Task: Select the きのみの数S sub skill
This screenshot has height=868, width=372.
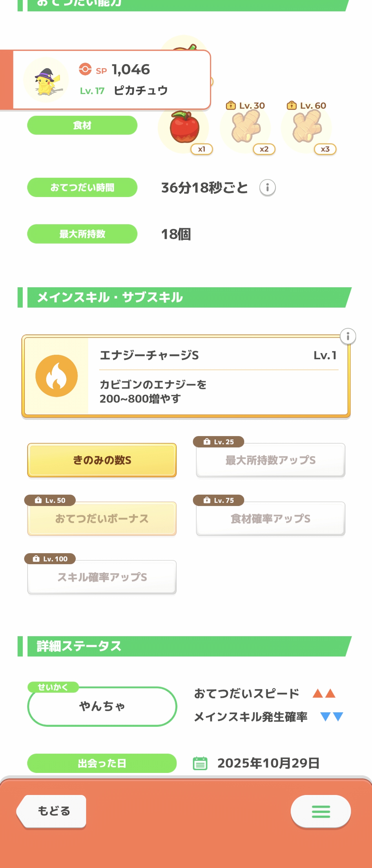Action: [102, 460]
